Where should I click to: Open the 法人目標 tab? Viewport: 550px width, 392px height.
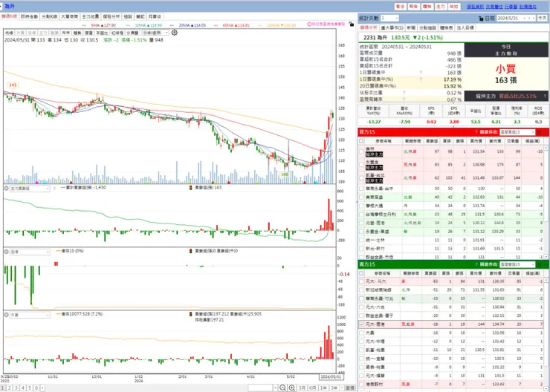[x=465, y=27]
